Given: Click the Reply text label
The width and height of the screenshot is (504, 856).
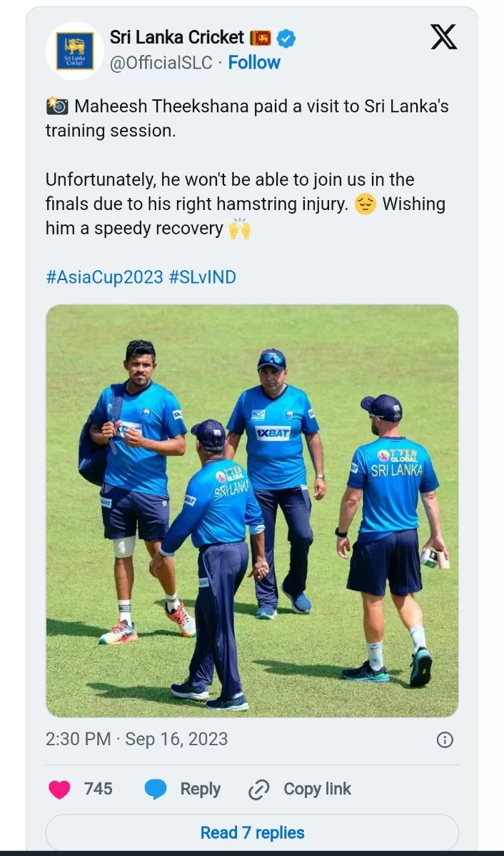Looking at the screenshot, I should pyautogui.click(x=200, y=789).
